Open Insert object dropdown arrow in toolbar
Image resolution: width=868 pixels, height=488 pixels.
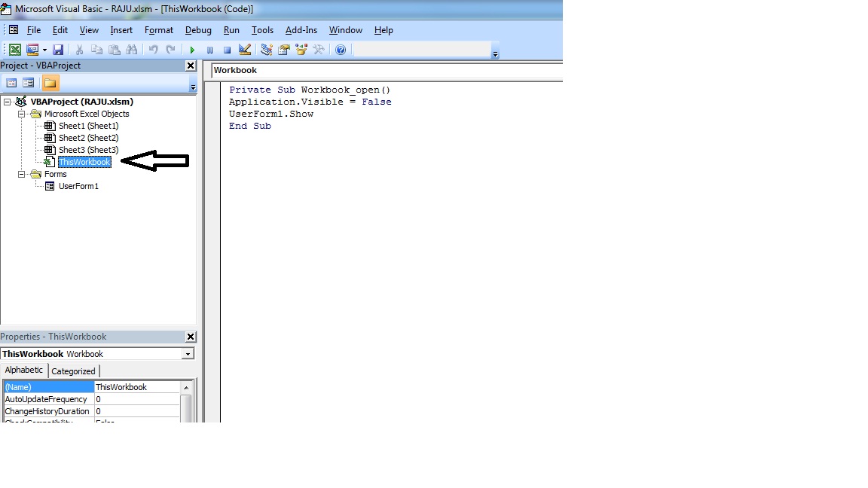(44, 50)
